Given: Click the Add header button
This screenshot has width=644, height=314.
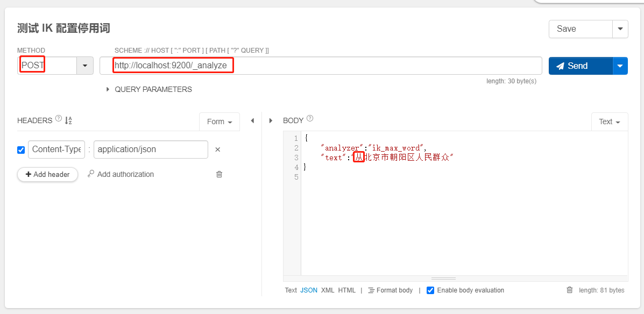Looking at the screenshot, I should [x=48, y=174].
